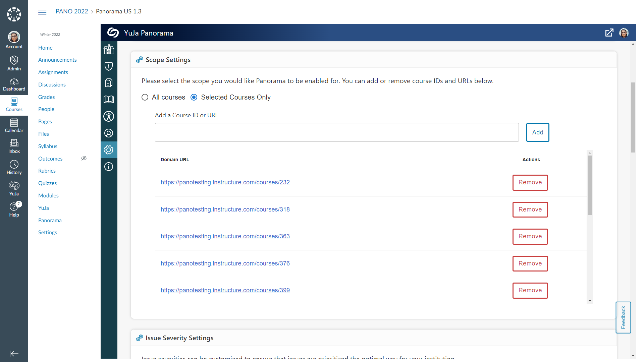
Task: Open People in course menu
Action: (46, 109)
